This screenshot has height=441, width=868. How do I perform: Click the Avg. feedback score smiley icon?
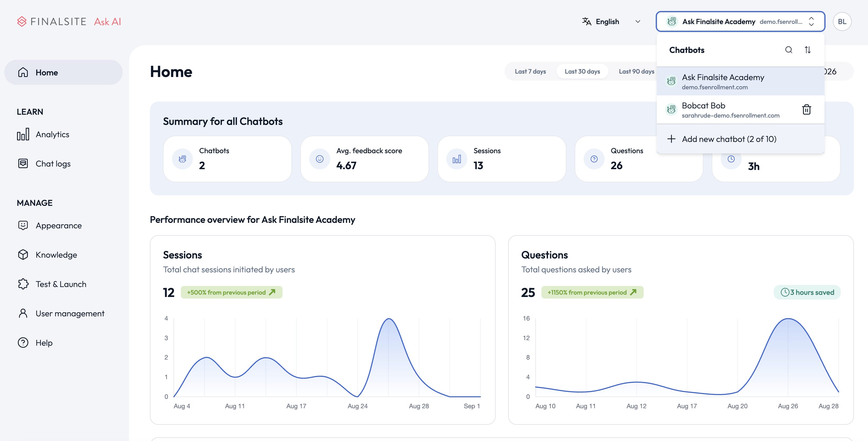coord(319,159)
